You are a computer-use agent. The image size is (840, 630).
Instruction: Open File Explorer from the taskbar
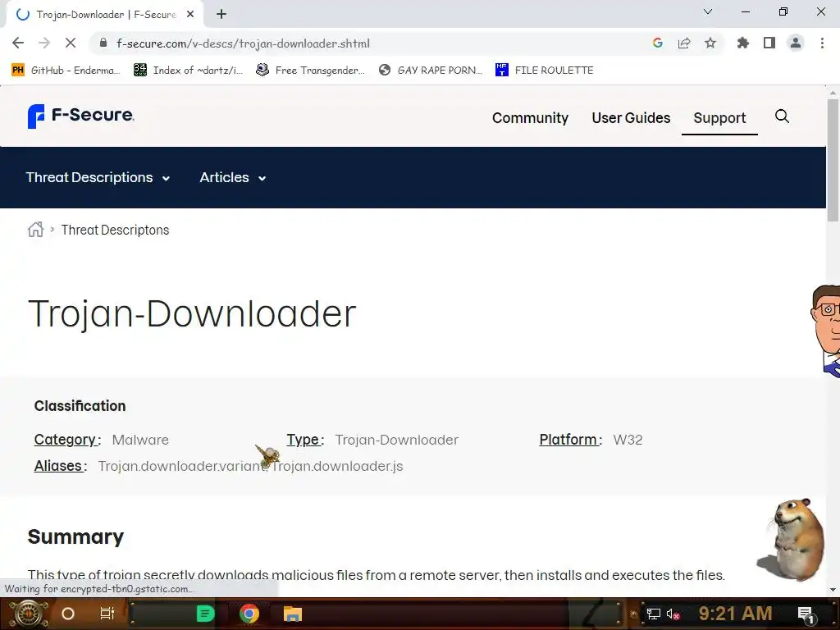(x=293, y=614)
